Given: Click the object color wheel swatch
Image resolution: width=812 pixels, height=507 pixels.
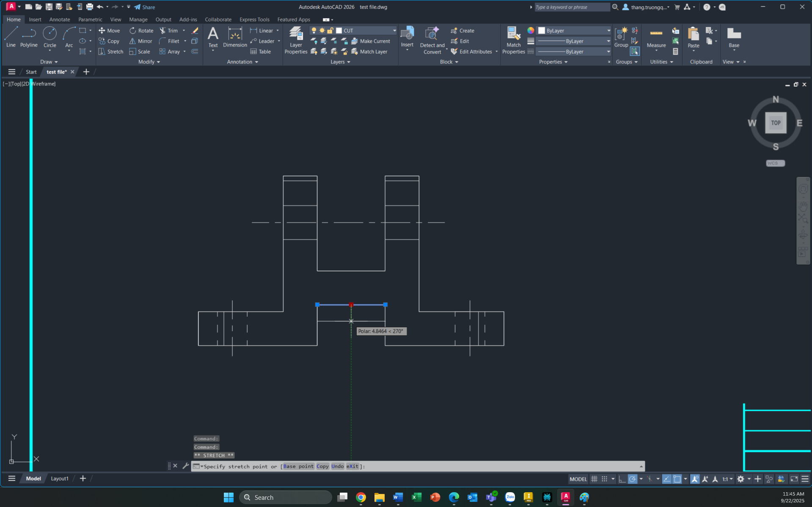Looking at the screenshot, I should point(531,30).
